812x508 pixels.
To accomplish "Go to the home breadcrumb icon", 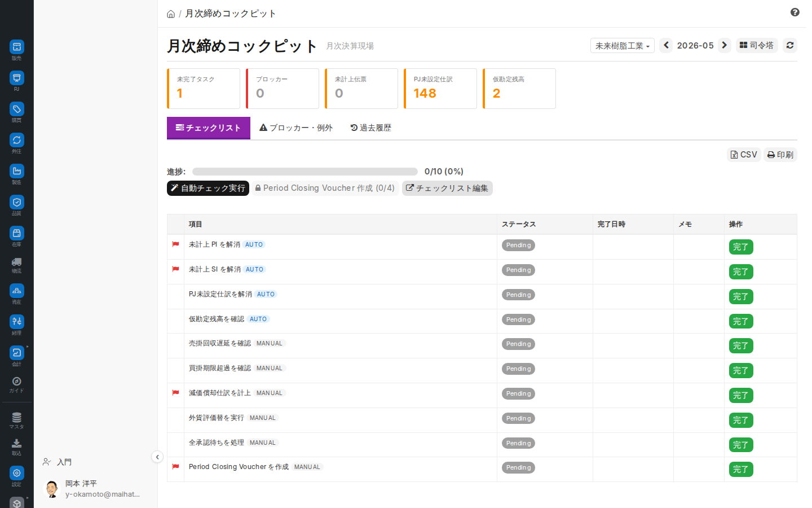I will (x=171, y=14).
